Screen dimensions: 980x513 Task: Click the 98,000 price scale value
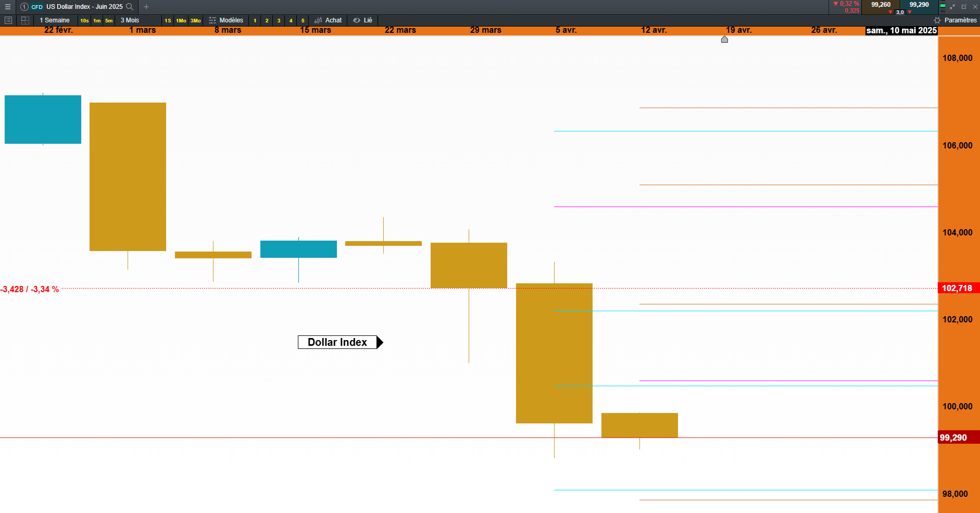(x=955, y=494)
